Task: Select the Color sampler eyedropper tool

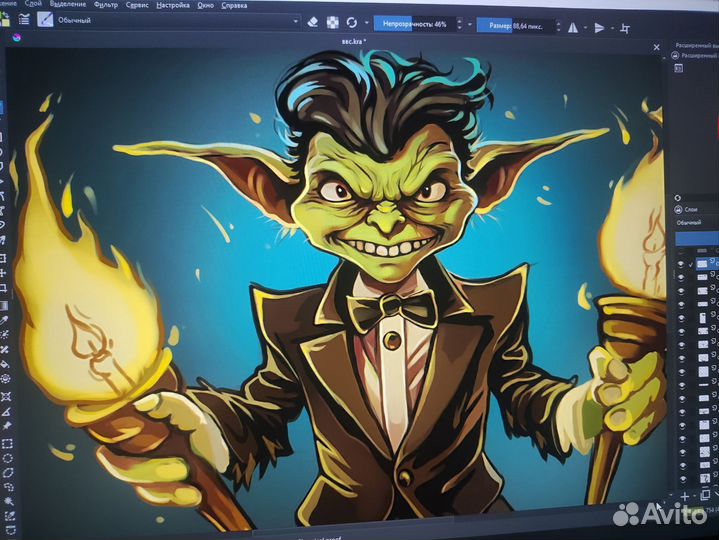Action: click(x=4, y=320)
